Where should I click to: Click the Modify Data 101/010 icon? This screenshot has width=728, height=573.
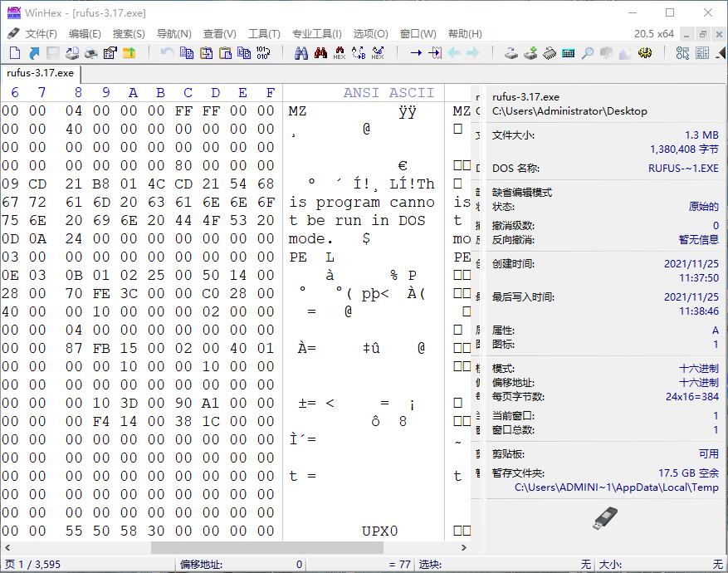[x=263, y=53]
